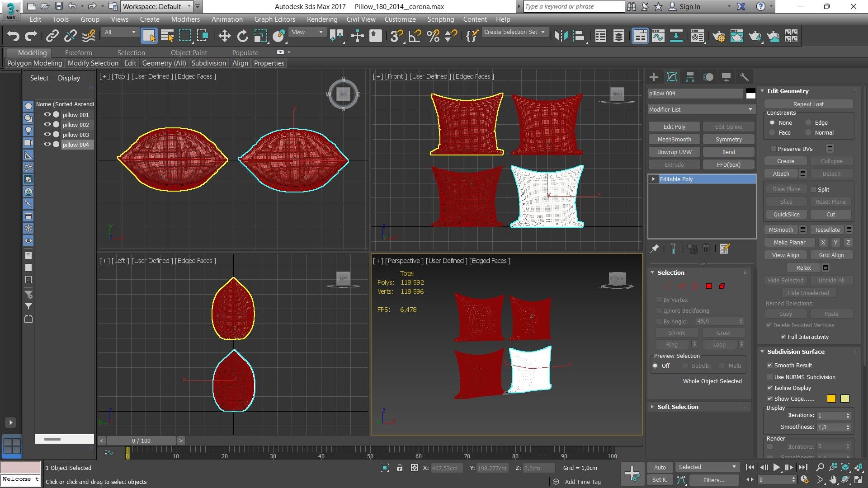868x488 pixels.
Task: Click the Undo arrow in main toolbar
Action: (x=13, y=36)
